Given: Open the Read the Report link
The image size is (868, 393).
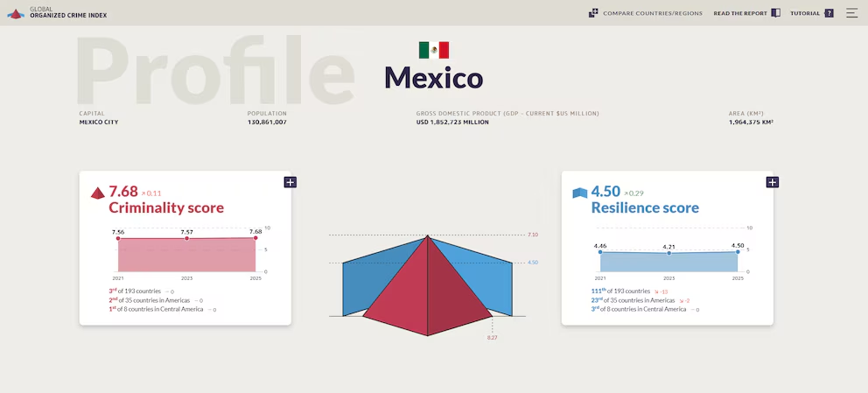Looking at the screenshot, I should point(740,13).
